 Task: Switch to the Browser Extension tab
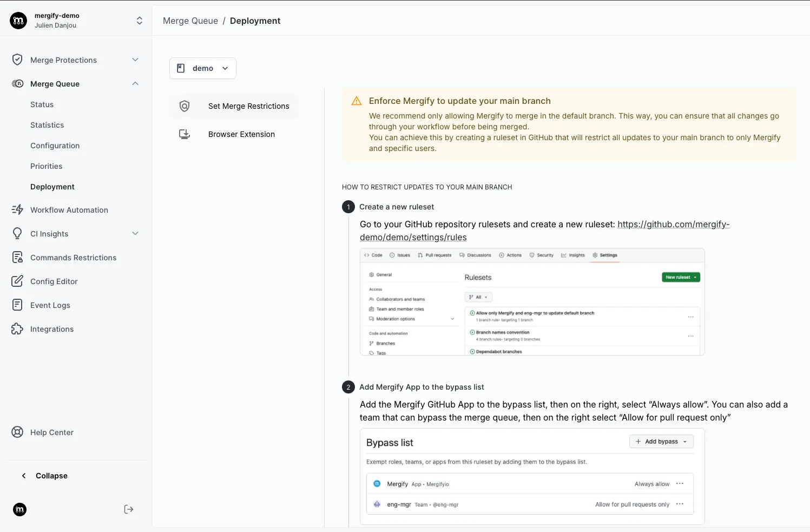pyautogui.click(x=241, y=134)
